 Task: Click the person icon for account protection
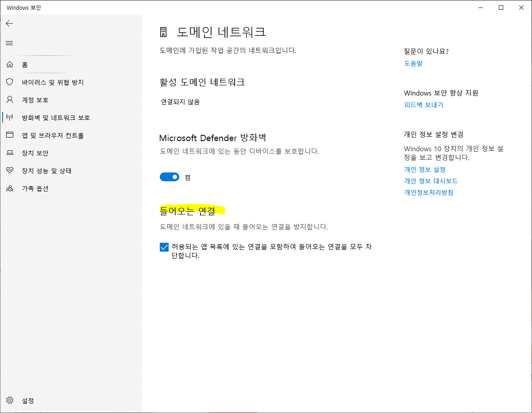pos(10,100)
